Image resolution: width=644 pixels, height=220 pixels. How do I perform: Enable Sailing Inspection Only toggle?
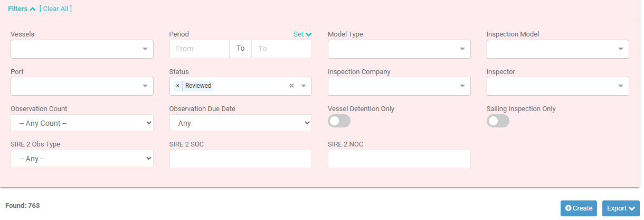coord(498,121)
